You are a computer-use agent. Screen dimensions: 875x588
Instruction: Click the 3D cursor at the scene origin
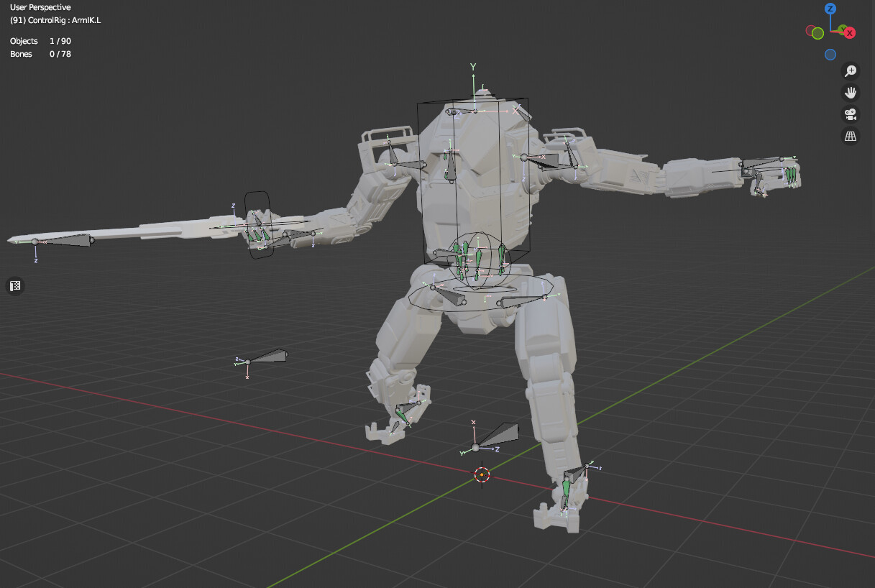click(x=482, y=474)
